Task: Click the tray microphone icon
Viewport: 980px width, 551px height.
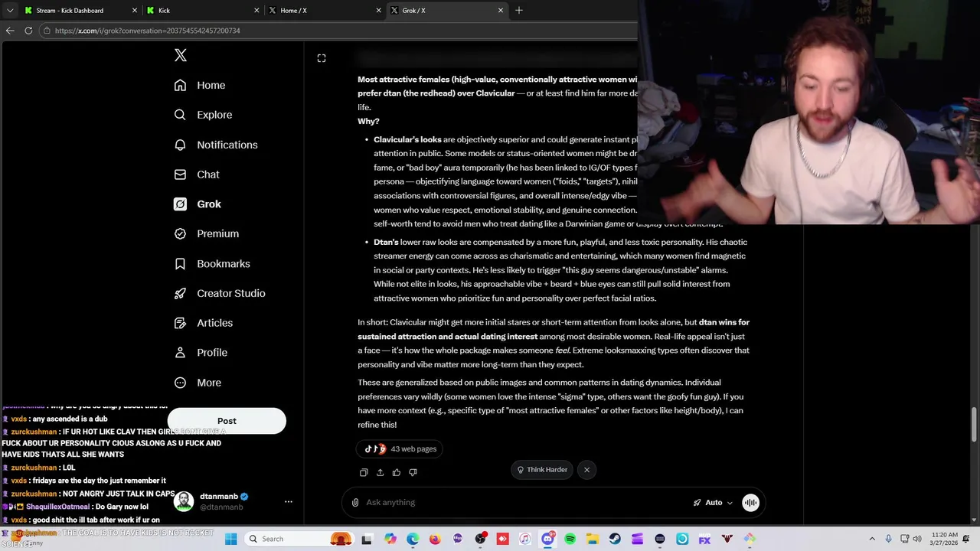Action: click(x=887, y=539)
